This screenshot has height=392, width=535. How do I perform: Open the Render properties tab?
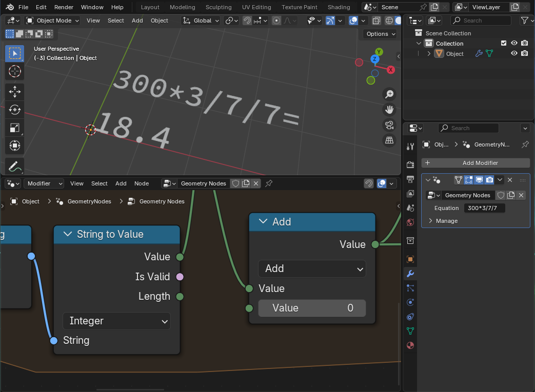click(x=410, y=164)
